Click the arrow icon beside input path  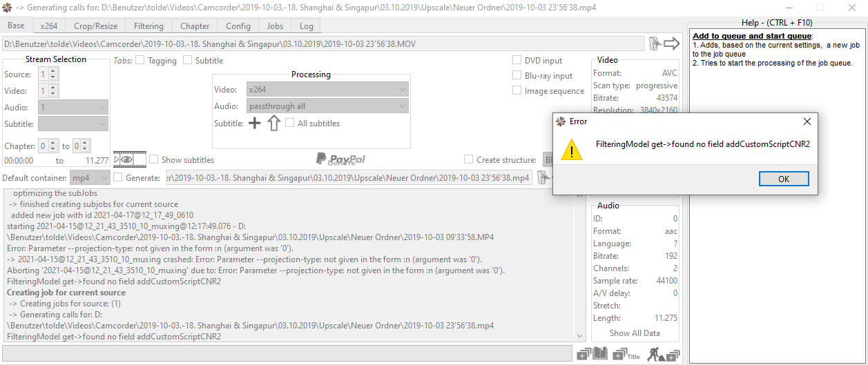click(x=672, y=44)
